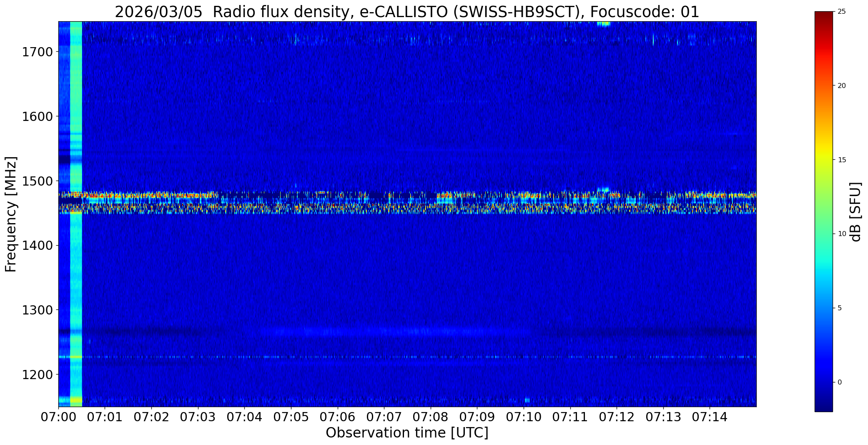The height and width of the screenshot is (445, 868).
Task: Click the 07:02 time tick label
Action: point(151,417)
